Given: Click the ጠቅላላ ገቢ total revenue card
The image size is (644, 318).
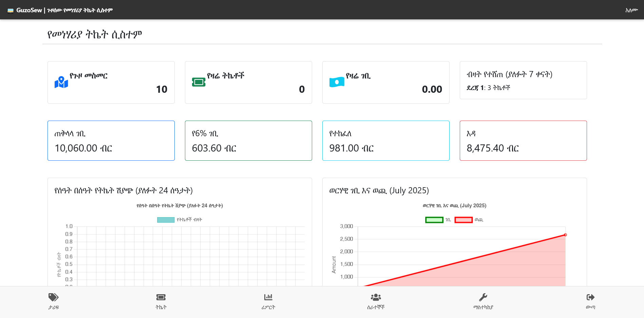Looking at the screenshot, I should pos(111,141).
